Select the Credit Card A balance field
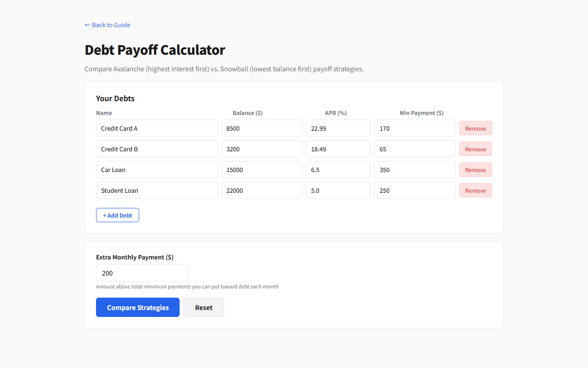The height and width of the screenshot is (368, 588). click(x=261, y=128)
